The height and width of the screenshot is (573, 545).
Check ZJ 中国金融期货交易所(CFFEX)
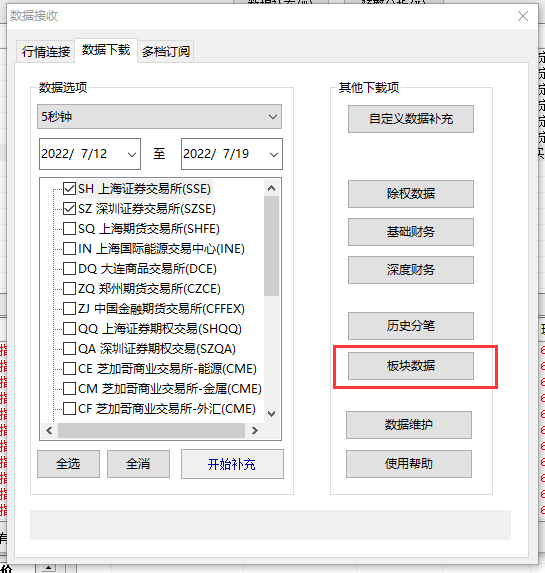(x=69, y=308)
